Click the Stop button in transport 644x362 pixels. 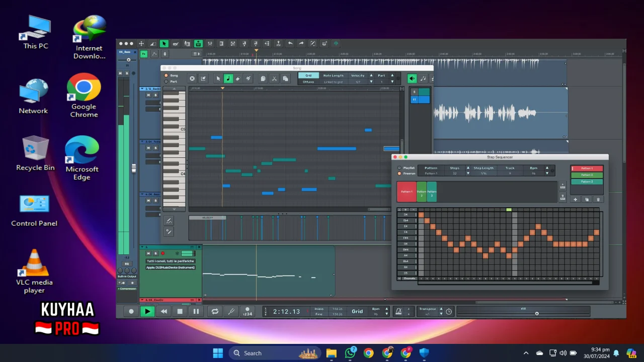click(180, 311)
